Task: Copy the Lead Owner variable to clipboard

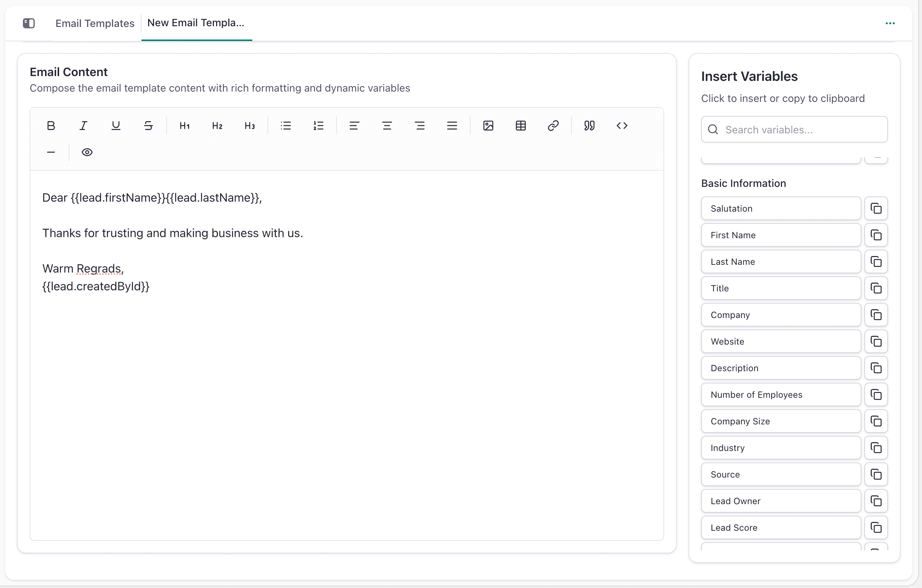Action: click(876, 501)
